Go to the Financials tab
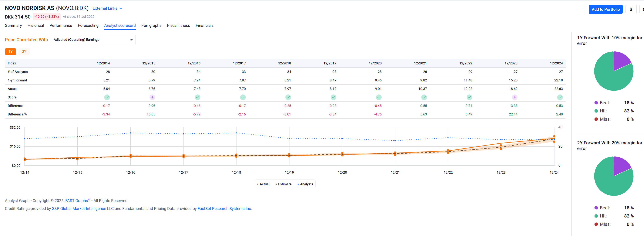The image size is (644, 236). pos(204,26)
